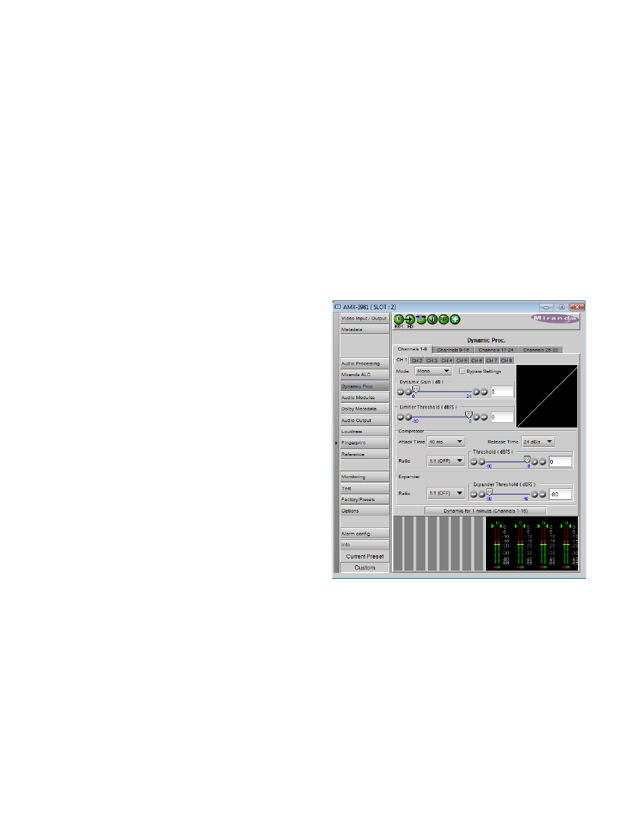This screenshot has width=644, height=834.
Task: Click the Compressor Threshold value field
Action: click(560, 462)
